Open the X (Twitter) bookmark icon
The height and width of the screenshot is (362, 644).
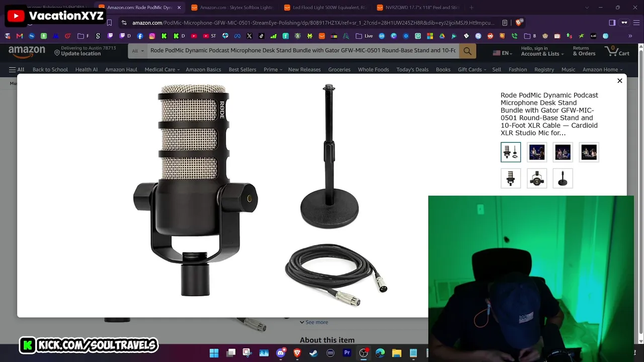tap(249, 36)
